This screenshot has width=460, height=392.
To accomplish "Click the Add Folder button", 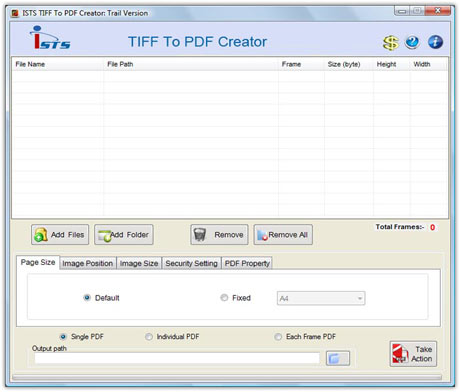I will [x=124, y=235].
